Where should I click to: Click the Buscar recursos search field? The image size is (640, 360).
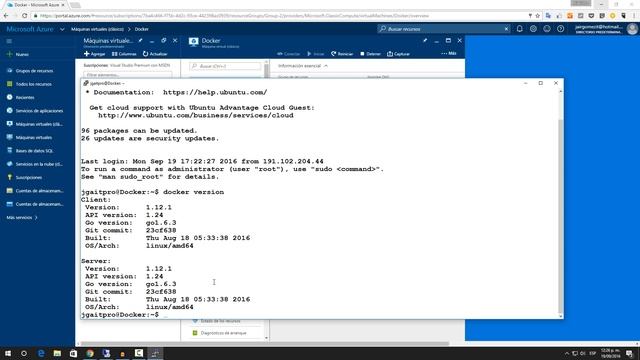tap(444, 29)
